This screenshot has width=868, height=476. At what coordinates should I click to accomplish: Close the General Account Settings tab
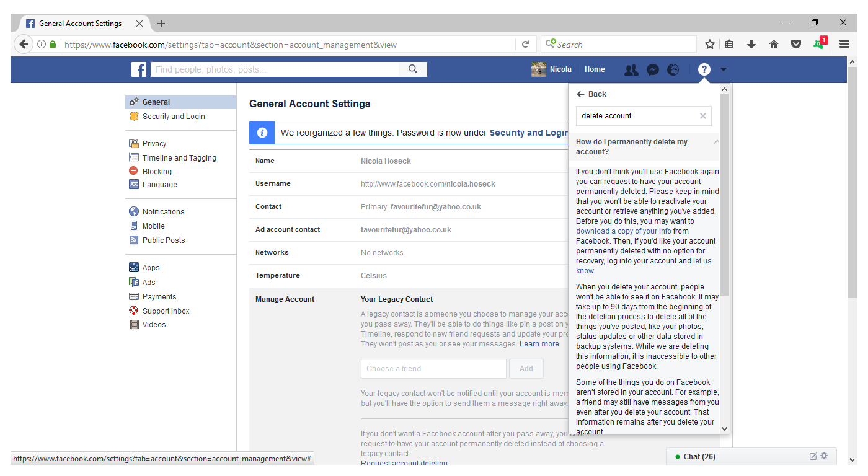(139, 24)
